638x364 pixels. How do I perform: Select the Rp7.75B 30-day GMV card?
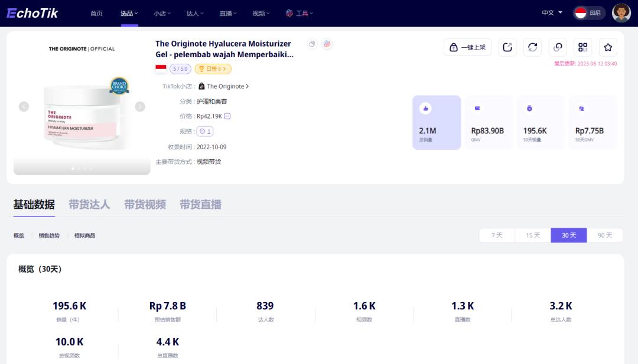pos(593,122)
